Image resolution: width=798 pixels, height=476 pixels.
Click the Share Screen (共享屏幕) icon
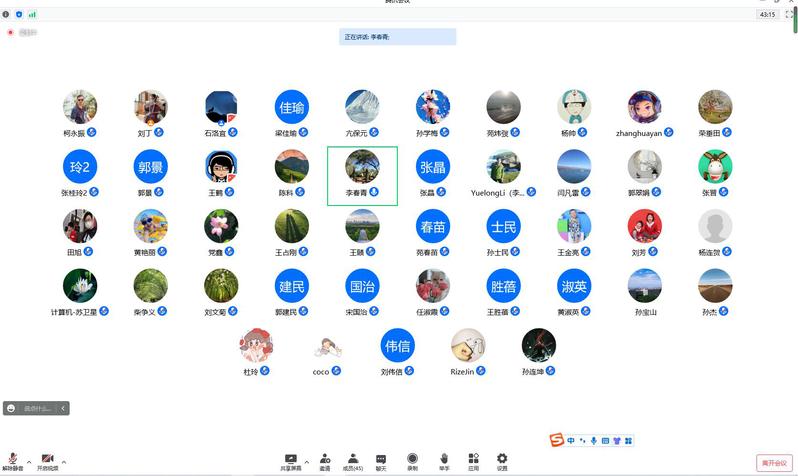coord(291,459)
